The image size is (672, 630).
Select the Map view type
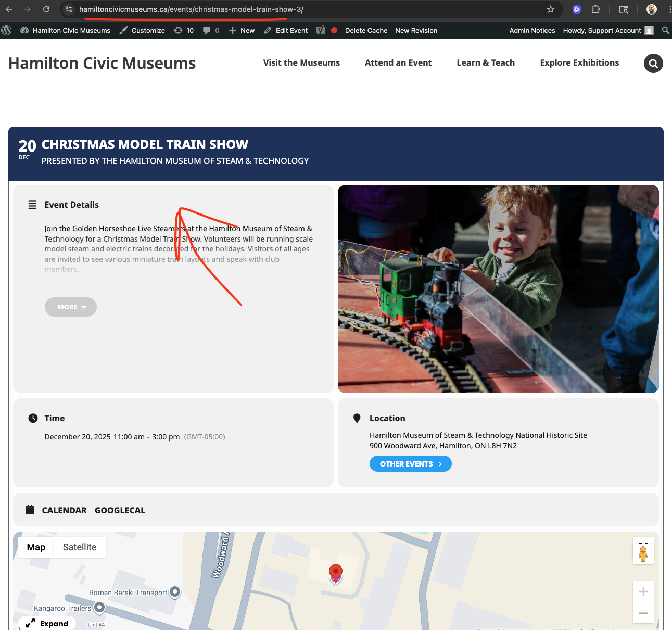coord(36,547)
